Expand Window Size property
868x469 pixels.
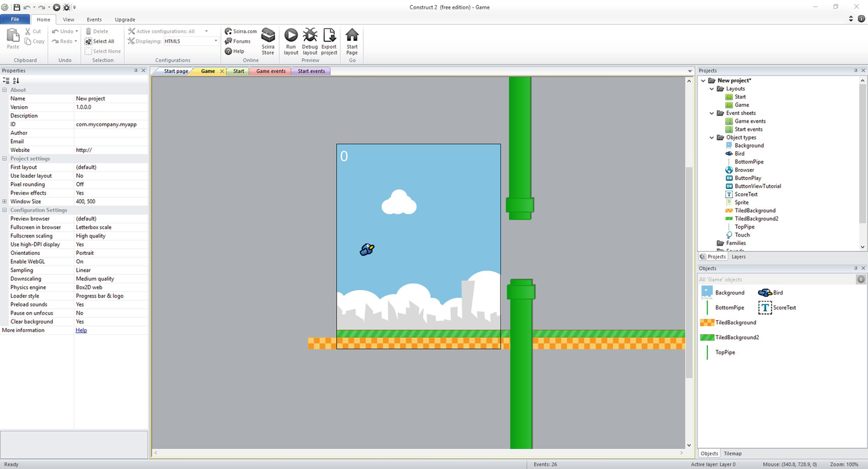[x=4, y=202]
